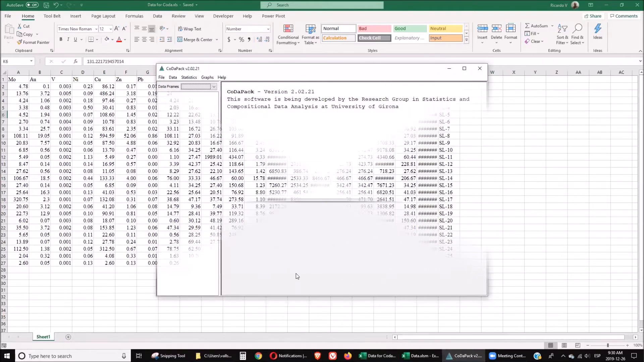Open the Power Pivot ribbon tab
This screenshot has height=362, width=644.
273,16
